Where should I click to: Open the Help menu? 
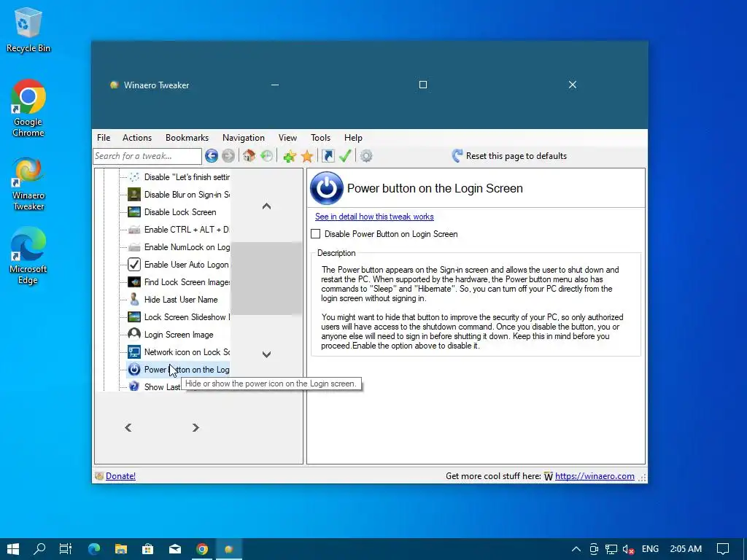pyautogui.click(x=353, y=138)
